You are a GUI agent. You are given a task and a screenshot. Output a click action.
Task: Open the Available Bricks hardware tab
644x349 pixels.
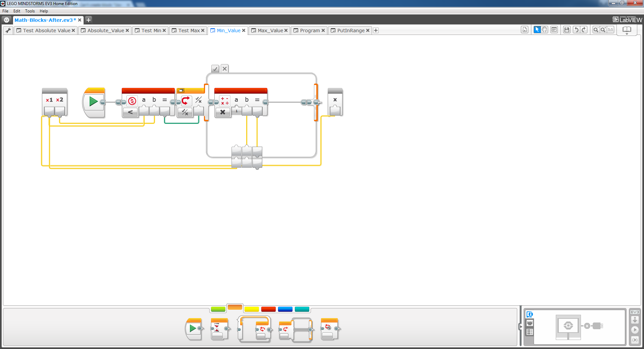coord(530,332)
